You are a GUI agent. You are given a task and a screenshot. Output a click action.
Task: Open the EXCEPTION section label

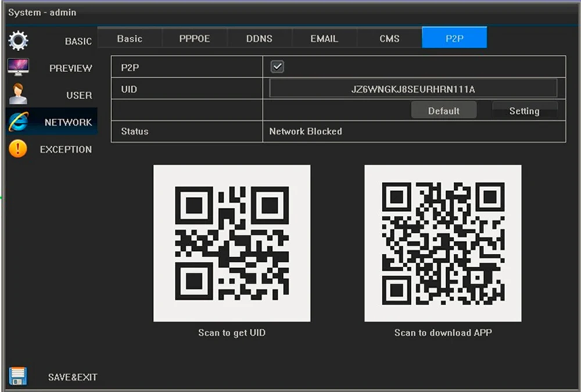(66, 149)
